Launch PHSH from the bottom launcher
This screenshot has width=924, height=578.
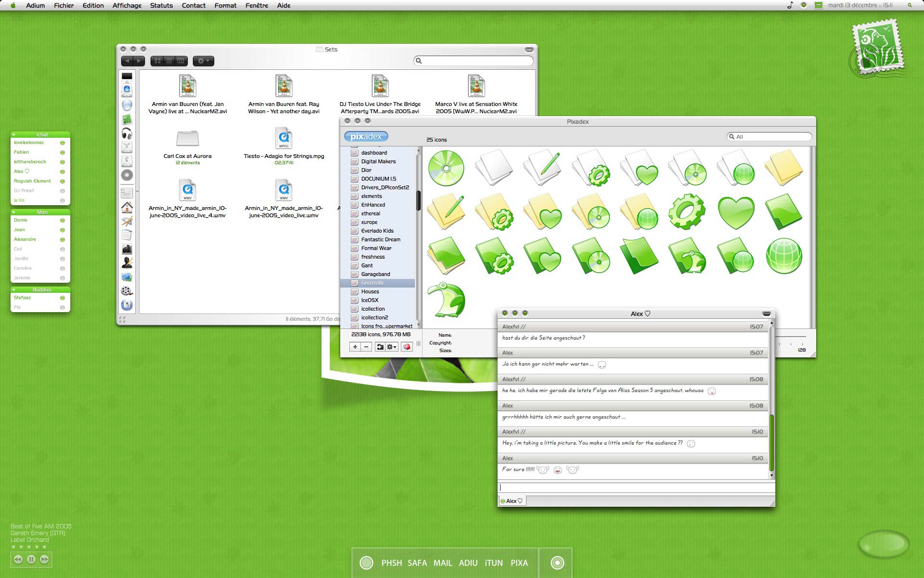(392, 563)
